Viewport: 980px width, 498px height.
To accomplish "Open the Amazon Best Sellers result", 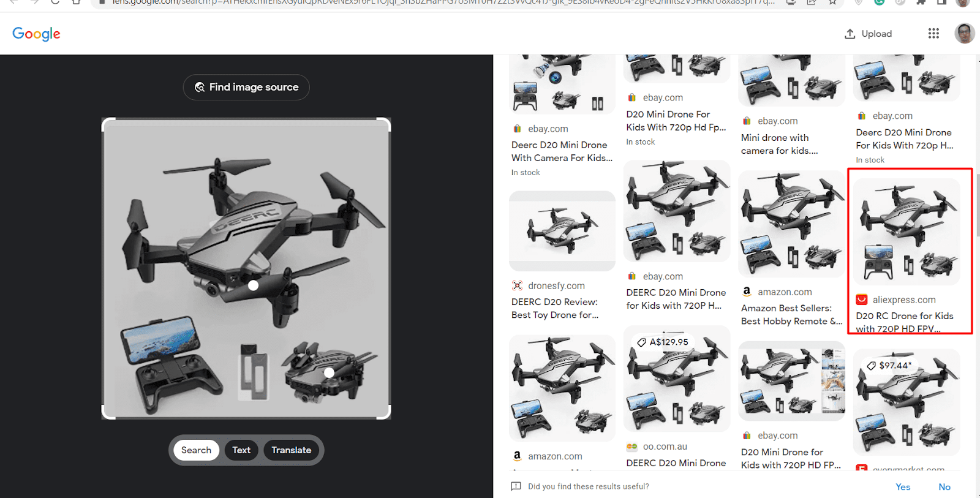I will 791,249.
